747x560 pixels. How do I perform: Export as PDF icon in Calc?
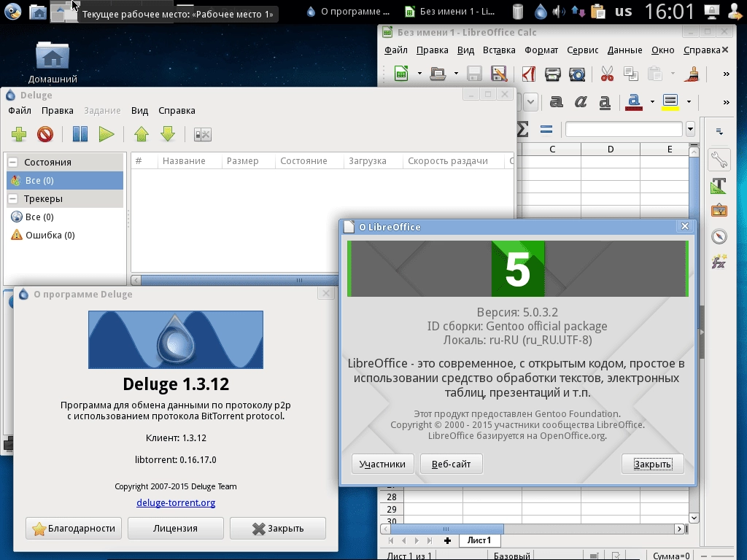pos(529,74)
